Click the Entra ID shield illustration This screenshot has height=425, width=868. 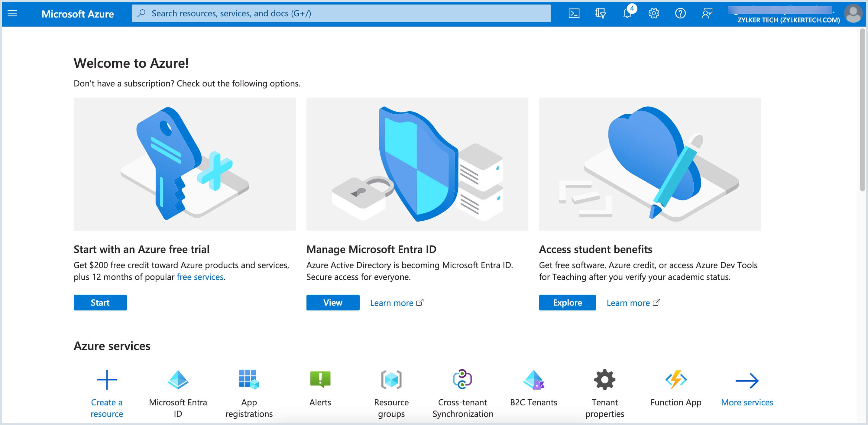point(417,164)
